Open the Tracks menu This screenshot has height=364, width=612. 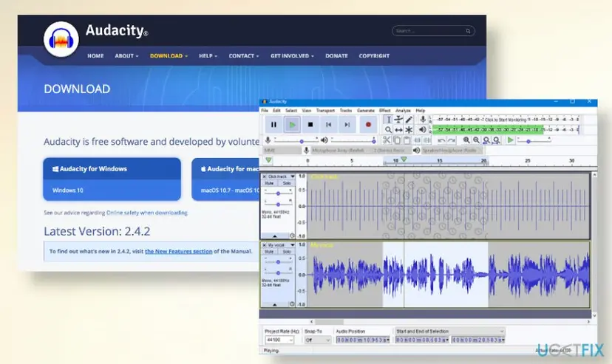346,111
